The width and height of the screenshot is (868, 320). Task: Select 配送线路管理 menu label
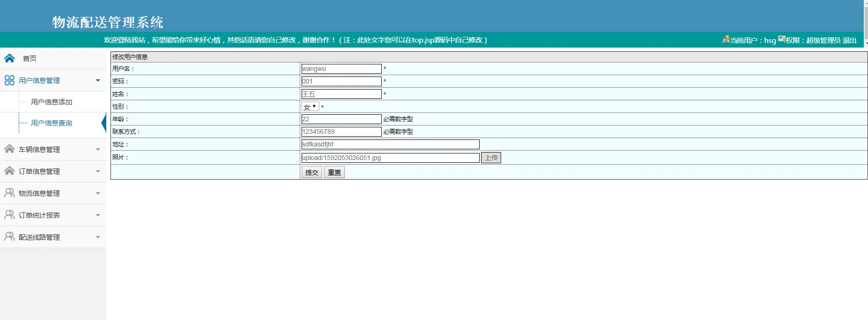pos(39,237)
